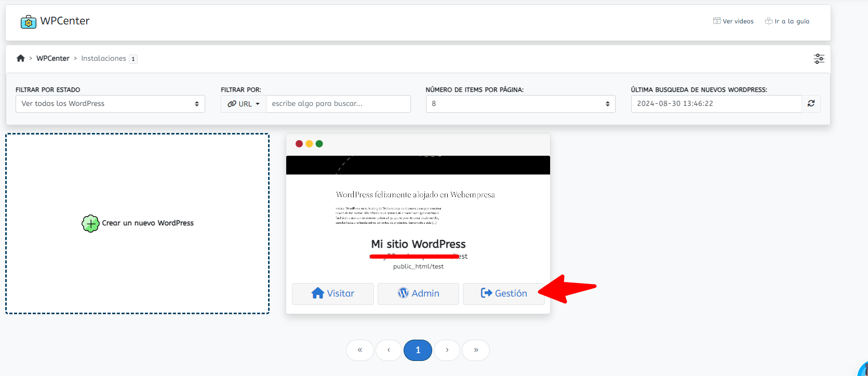Click the Gestión button
868x376 pixels.
504,293
